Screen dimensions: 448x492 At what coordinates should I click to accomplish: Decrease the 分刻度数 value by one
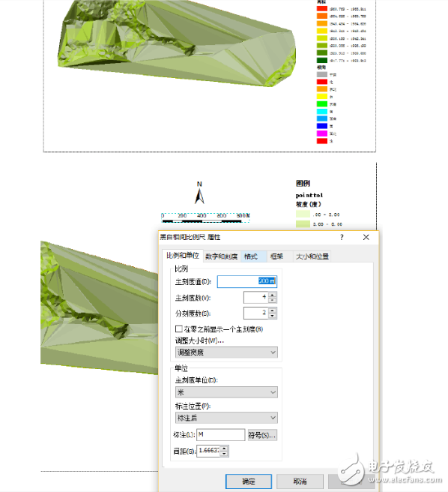(x=272, y=315)
